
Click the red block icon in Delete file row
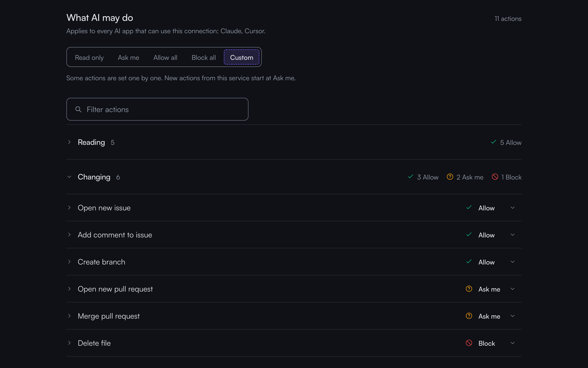469,343
